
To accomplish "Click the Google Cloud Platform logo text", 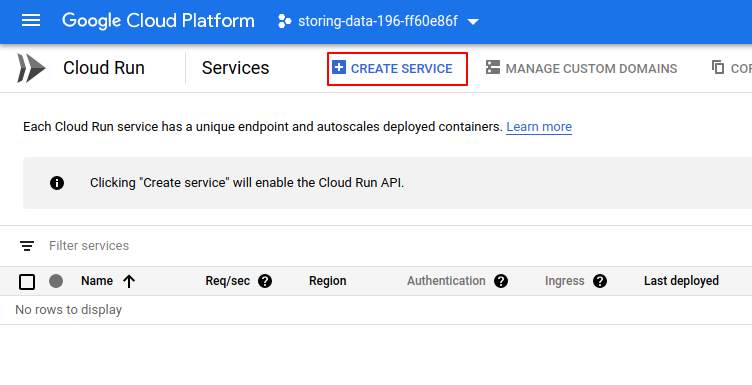I will tap(158, 21).
